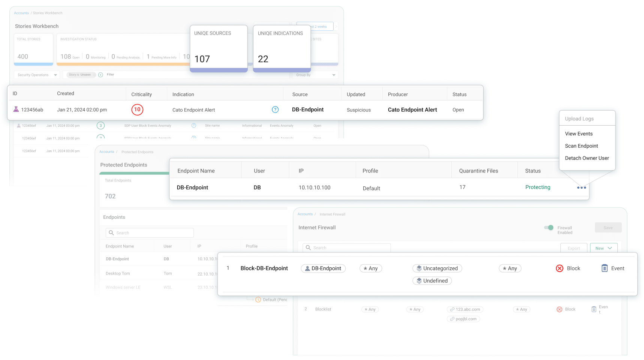644x360 pixels.
Task: Click the Protecting status of DB-Endpoint
Action: (x=538, y=187)
